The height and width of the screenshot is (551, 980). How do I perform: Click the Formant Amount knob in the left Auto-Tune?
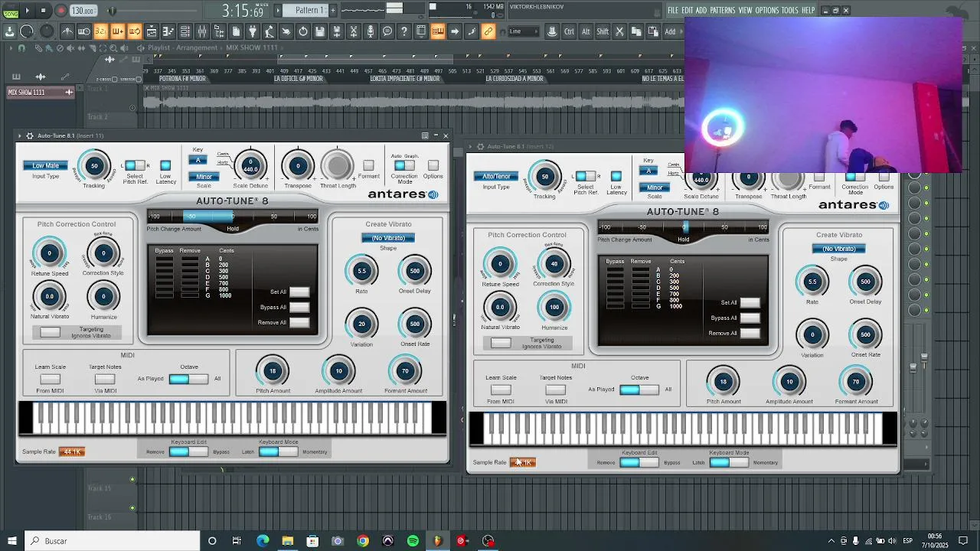click(x=405, y=371)
